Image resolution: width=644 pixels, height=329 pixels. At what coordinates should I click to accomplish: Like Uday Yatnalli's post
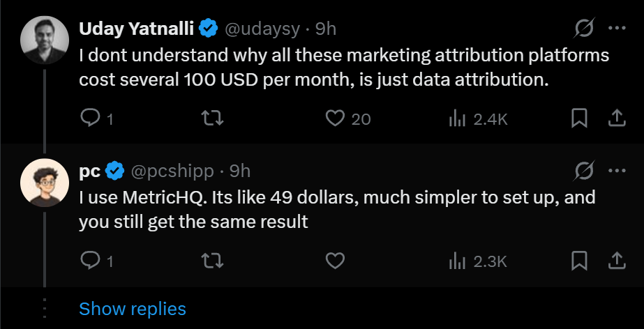click(336, 119)
